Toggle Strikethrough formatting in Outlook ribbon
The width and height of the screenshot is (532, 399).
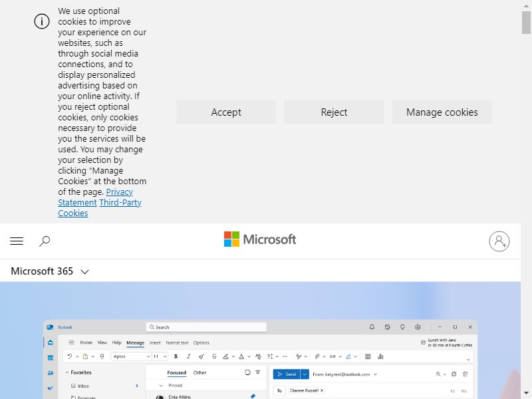214,356
